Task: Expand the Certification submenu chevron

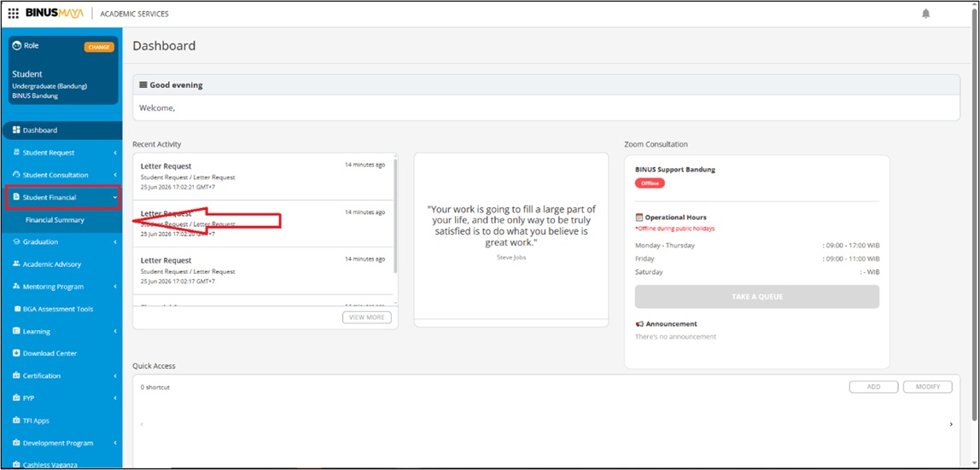Action: pyautogui.click(x=115, y=376)
